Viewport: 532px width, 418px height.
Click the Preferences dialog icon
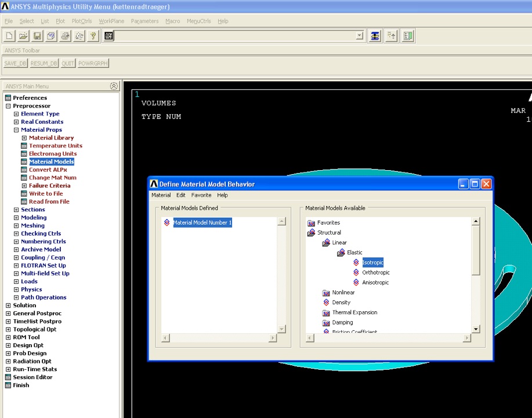[8, 98]
